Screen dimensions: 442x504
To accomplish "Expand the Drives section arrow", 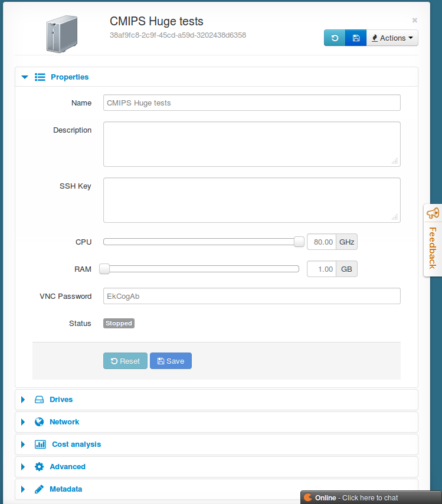I will coord(23,400).
